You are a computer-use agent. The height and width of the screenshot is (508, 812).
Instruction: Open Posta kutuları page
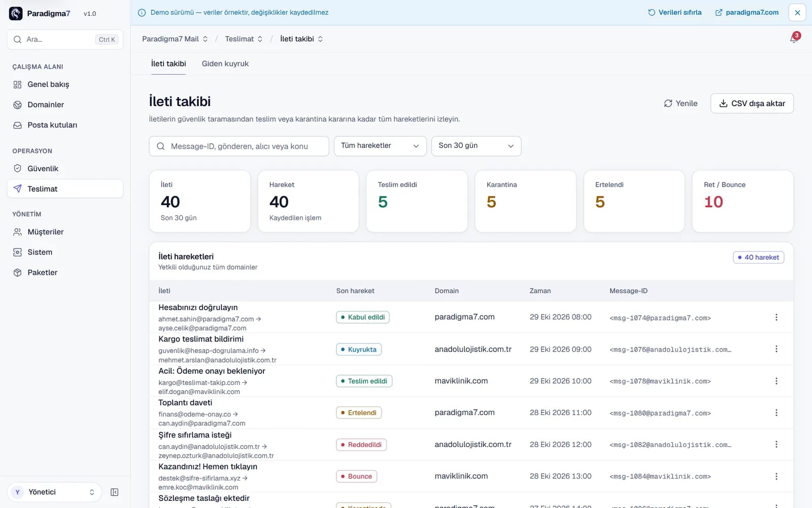coord(65,125)
